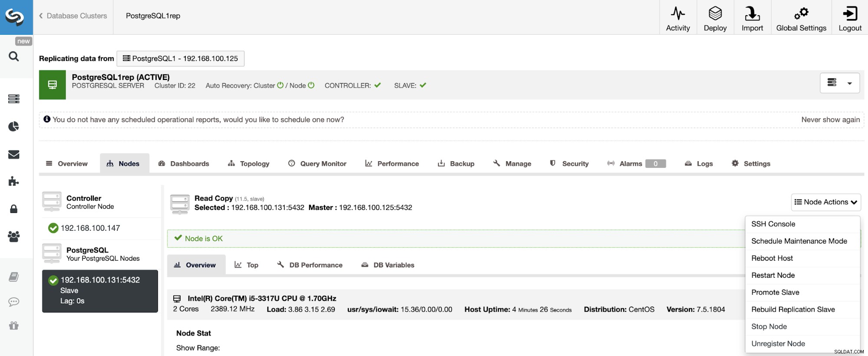Screen dimensions: 868x356
Task: Open the chat bubble feedback icon
Action: coord(14,302)
